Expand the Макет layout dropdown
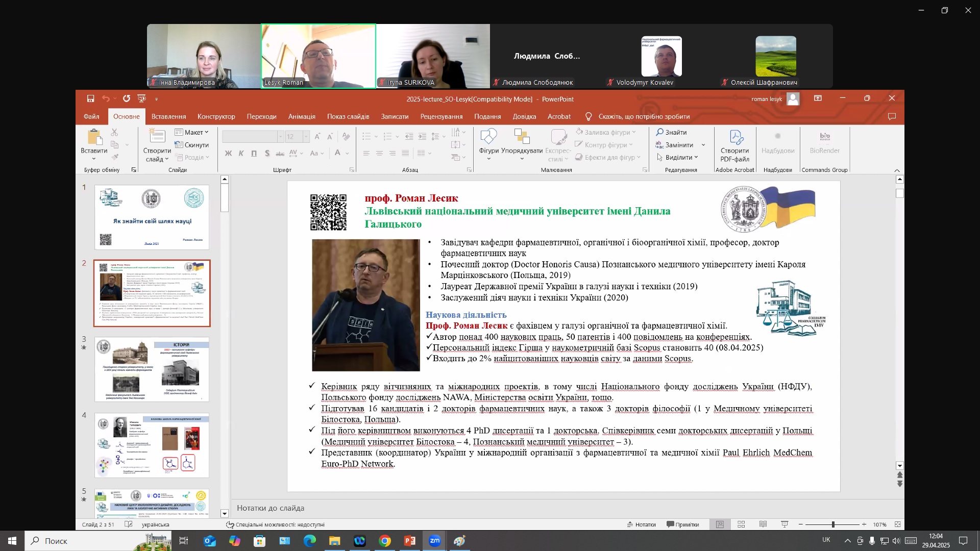The height and width of the screenshot is (551, 980). pos(192,132)
